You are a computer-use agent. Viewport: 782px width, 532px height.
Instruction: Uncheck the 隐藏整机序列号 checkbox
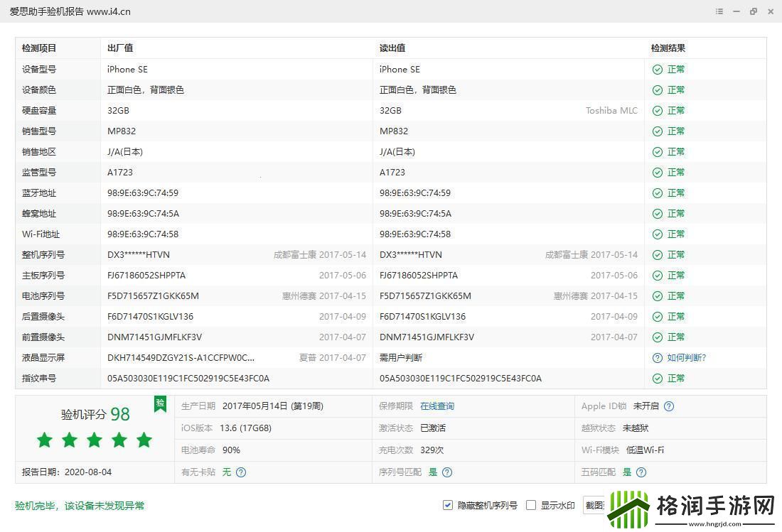click(448, 505)
